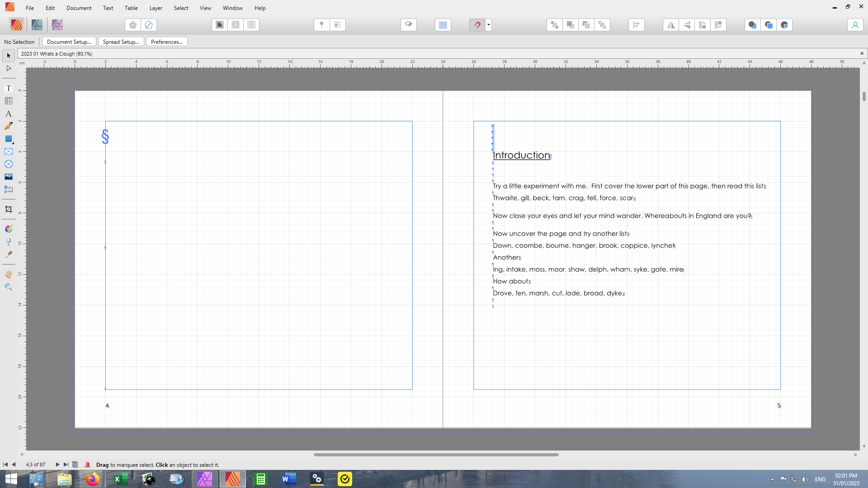This screenshot has height=488, width=868.
Task: Select the Table tool
Action: [x=8, y=101]
